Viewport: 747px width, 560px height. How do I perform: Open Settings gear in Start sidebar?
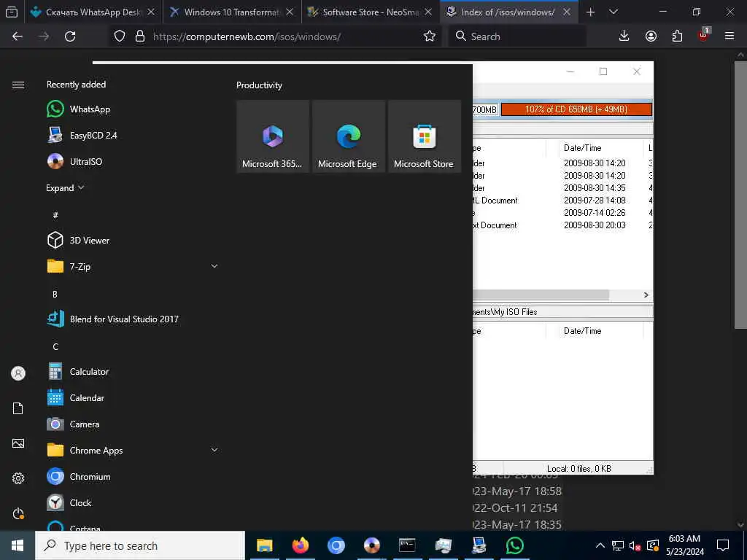tap(18, 478)
